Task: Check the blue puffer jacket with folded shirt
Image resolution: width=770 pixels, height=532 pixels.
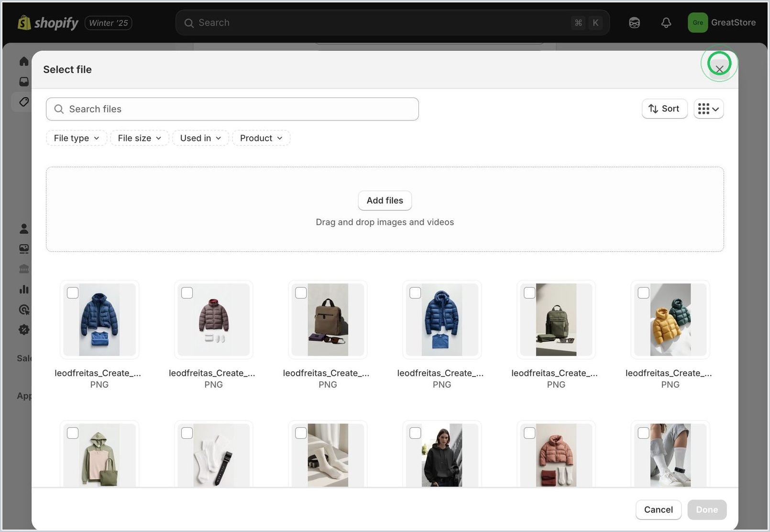Action: point(73,293)
